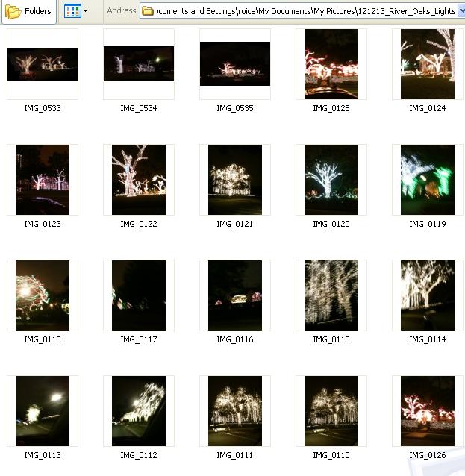The image size is (465, 476).
Task: Click the IMG_0112 file name
Action: tap(139, 455)
